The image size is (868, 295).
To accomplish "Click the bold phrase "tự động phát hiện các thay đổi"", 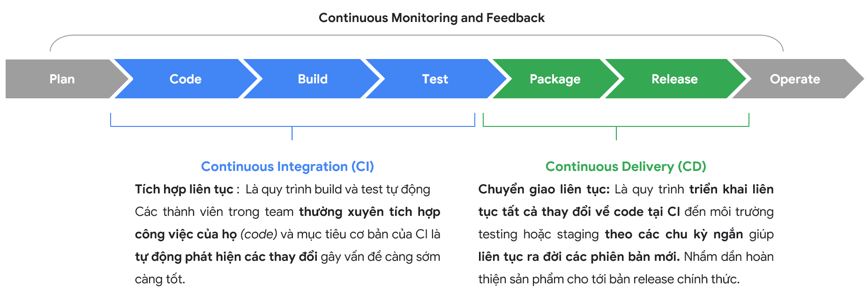I will pyautogui.click(x=226, y=257).
